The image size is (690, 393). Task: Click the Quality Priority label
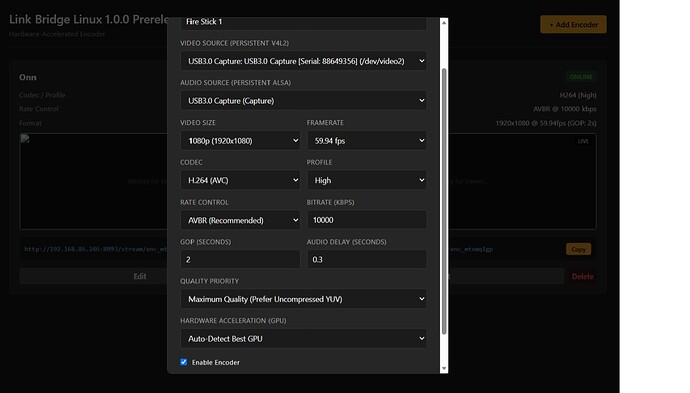209,281
